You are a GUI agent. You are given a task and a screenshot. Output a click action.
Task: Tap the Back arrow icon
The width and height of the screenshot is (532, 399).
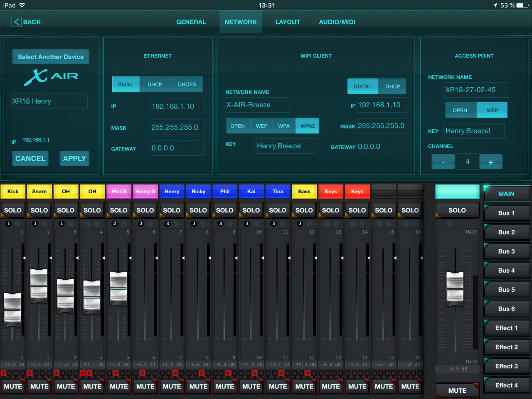pos(16,22)
